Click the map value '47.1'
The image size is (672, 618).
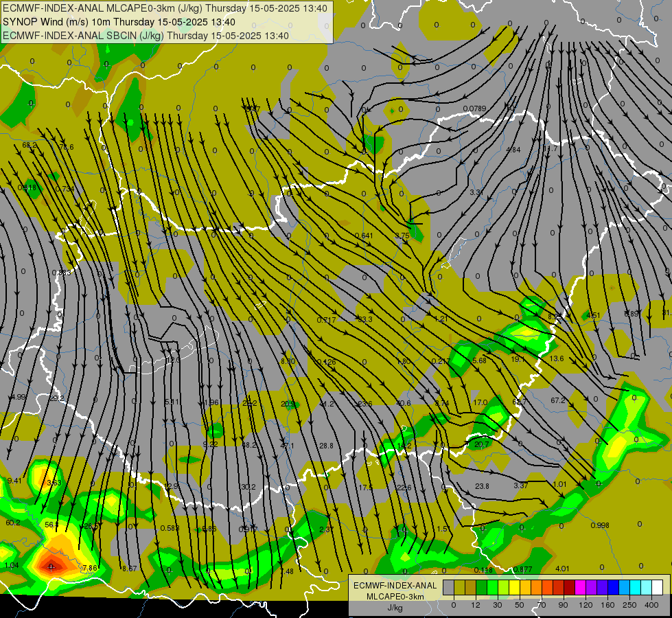[x=287, y=446]
